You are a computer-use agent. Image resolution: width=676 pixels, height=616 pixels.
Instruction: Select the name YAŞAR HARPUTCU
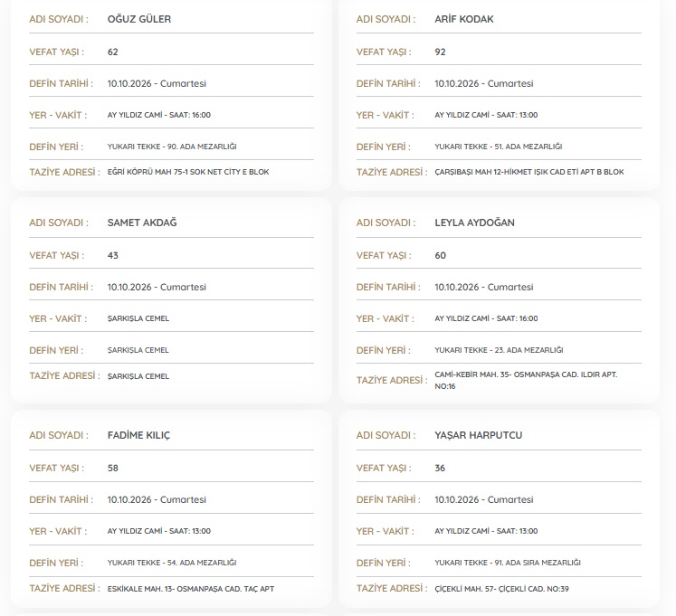pos(478,435)
